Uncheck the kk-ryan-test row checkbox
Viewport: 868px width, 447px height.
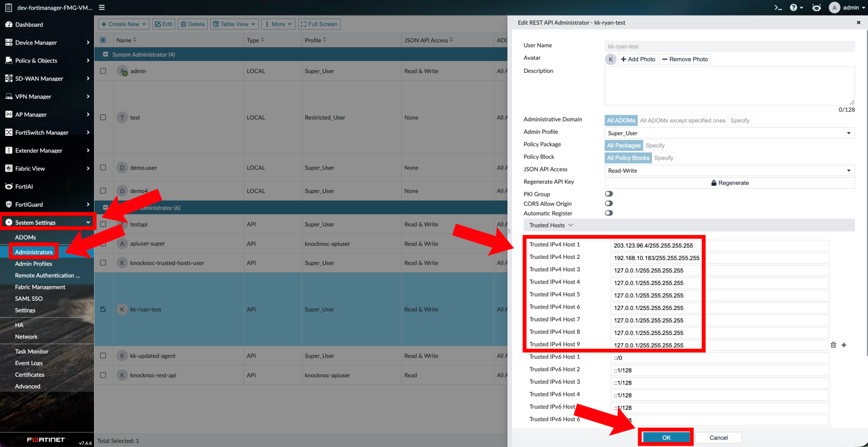(x=103, y=309)
